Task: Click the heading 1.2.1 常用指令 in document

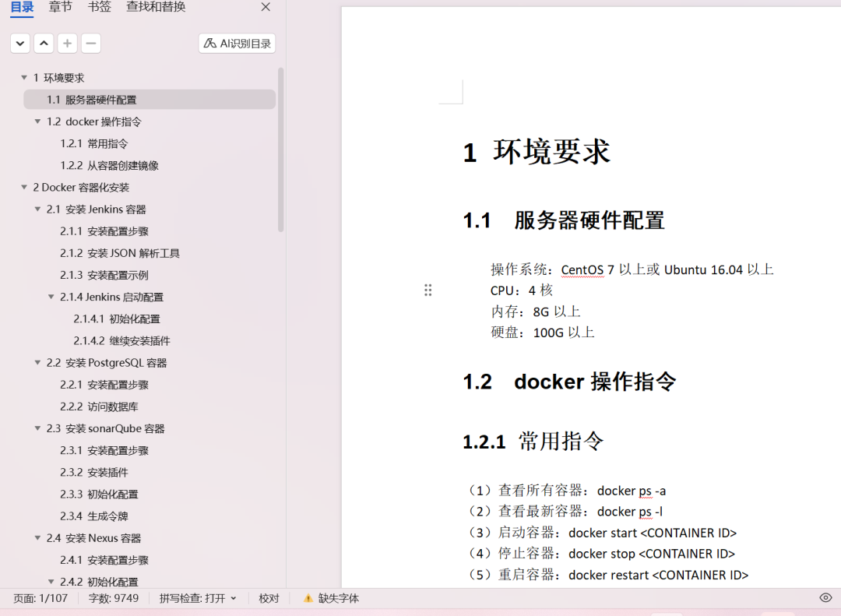Action: point(533,442)
